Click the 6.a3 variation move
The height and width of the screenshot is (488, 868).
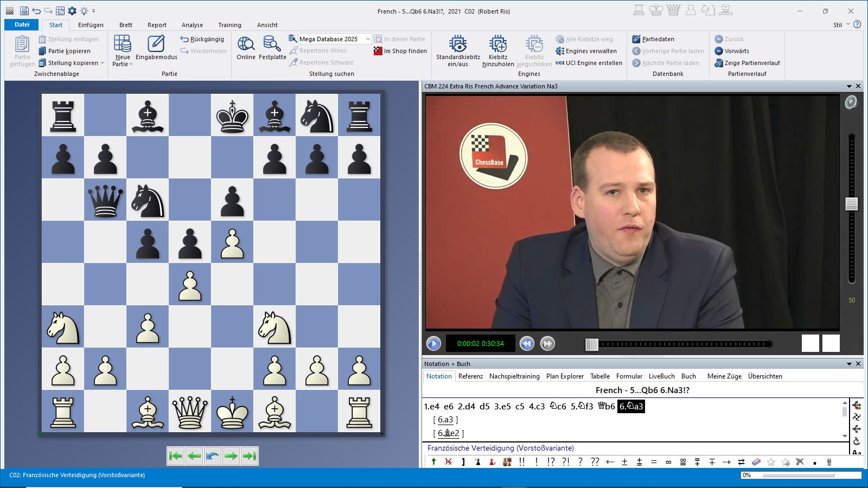pos(445,420)
